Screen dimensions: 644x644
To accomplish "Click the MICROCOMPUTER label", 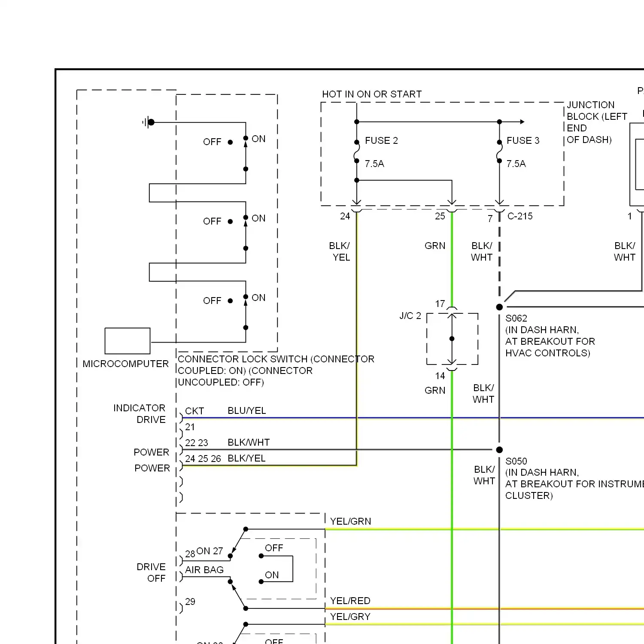I will (x=126, y=364).
